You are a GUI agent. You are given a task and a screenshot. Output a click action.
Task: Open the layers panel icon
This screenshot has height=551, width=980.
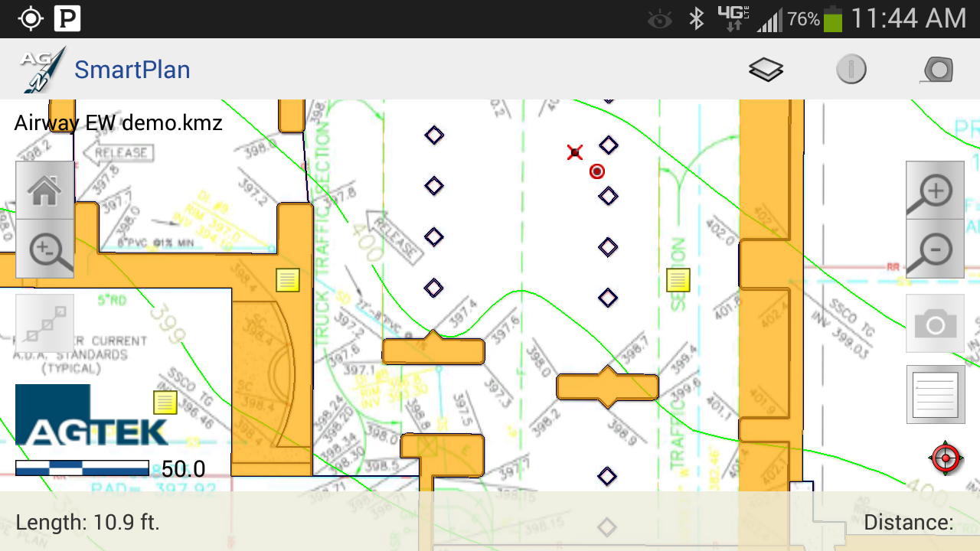coord(766,70)
